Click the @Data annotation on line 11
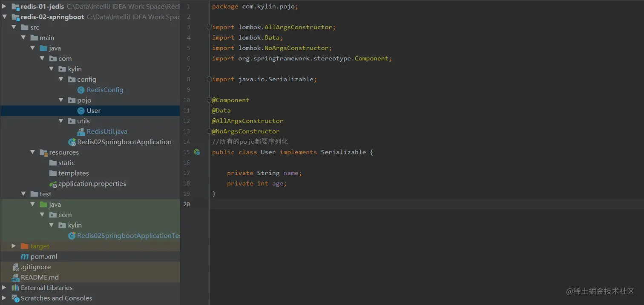 [x=221, y=111]
